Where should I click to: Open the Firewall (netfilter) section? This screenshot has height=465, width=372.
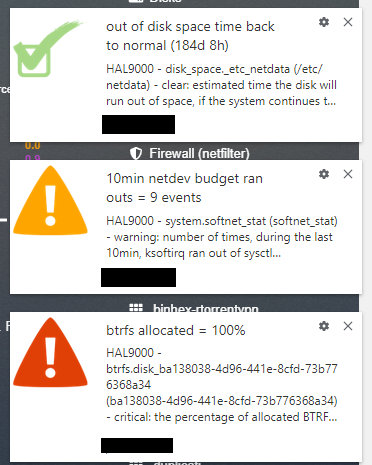(x=199, y=154)
